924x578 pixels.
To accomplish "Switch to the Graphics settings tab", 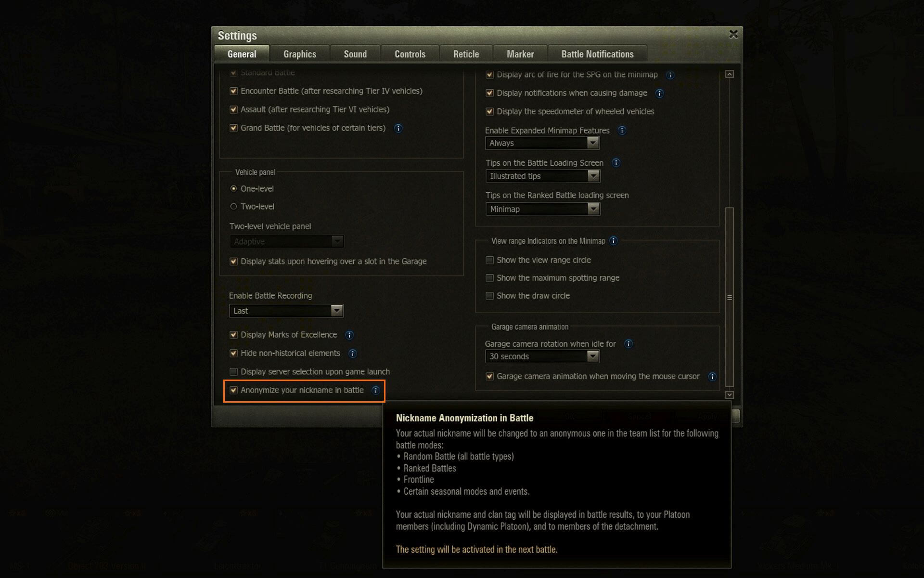I will [299, 53].
